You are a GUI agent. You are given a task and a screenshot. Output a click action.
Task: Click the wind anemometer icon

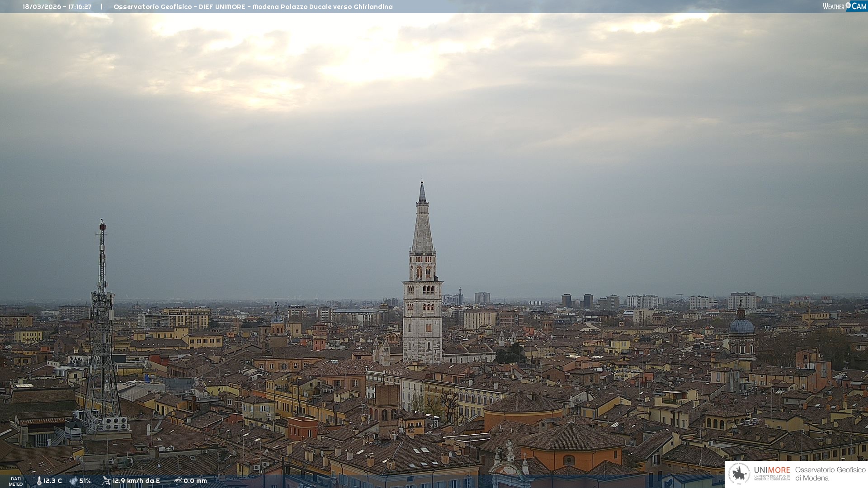[106, 481]
